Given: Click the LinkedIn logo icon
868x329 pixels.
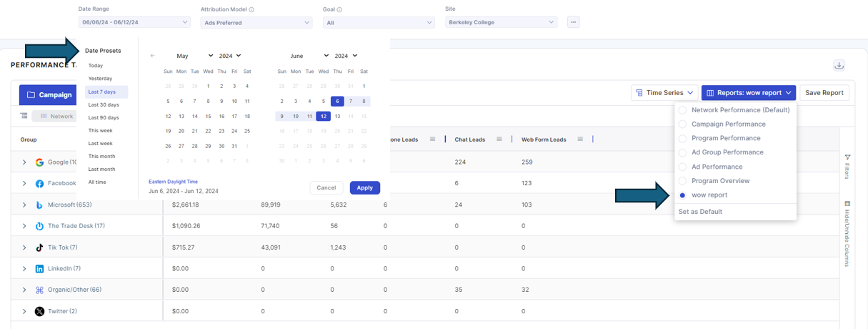Looking at the screenshot, I should tap(40, 269).
